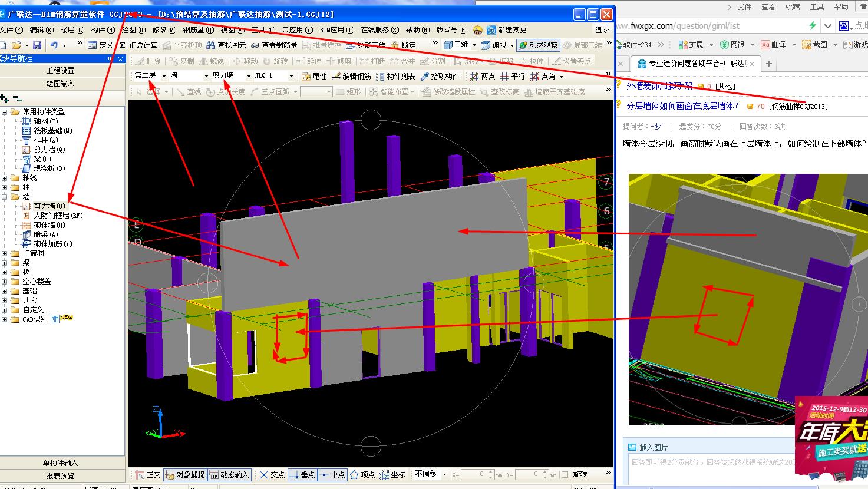Choose 两点 two-point axis tool
The width and height of the screenshot is (868, 489).
482,76
